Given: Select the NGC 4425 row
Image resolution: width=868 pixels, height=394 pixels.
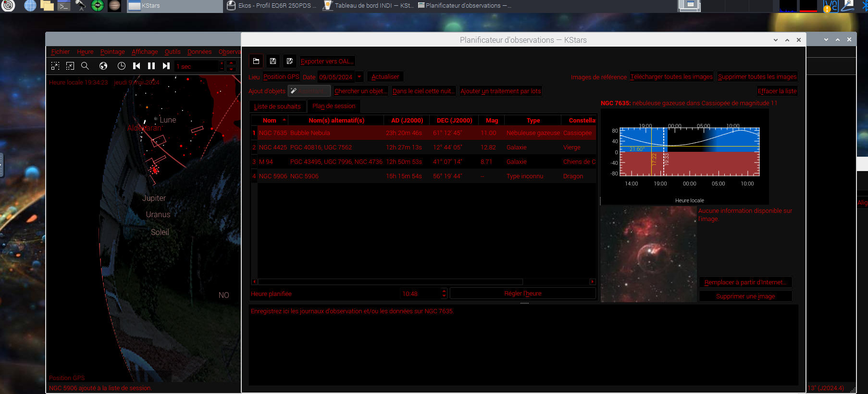Looking at the screenshot, I should tap(423, 147).
